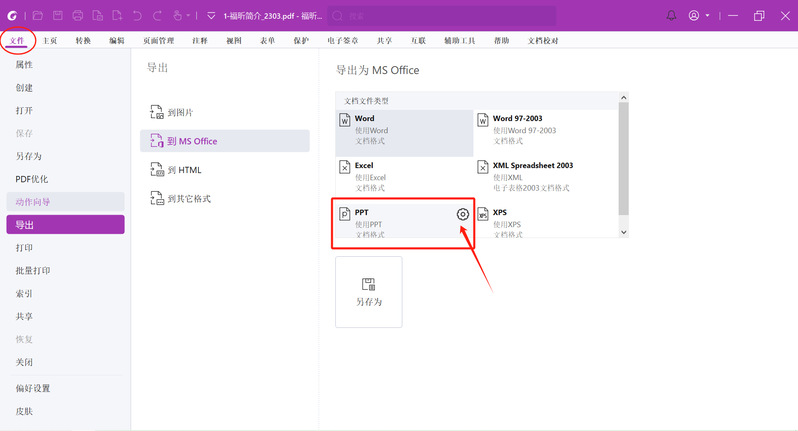
Task: Switch to the 主页 tab
Action: (x=50, y=41)
